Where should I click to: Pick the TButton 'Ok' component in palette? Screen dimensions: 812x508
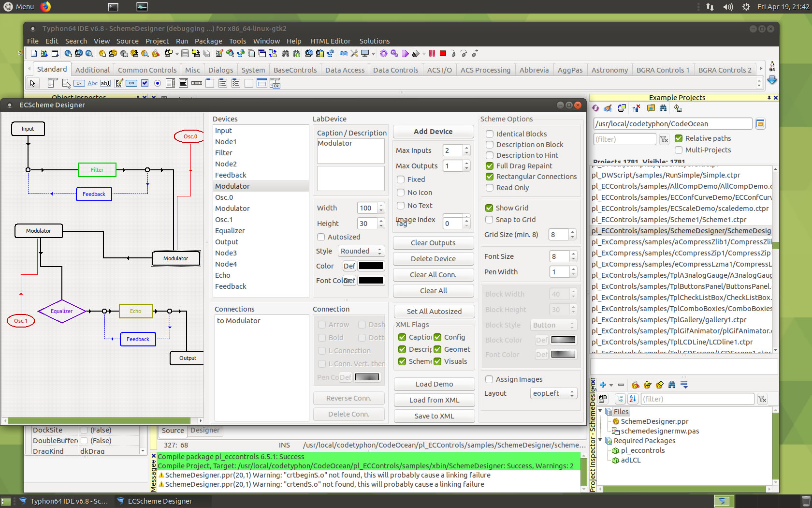click(x=79, y=83)
